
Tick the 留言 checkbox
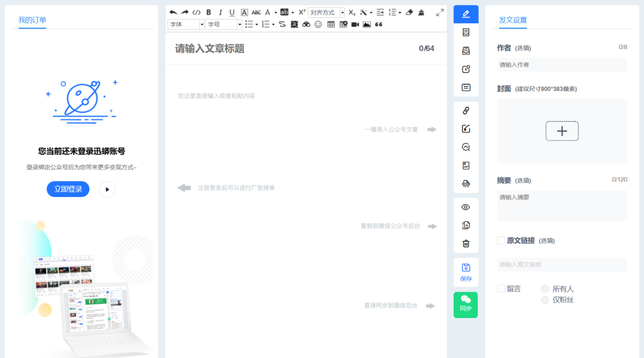501,289
